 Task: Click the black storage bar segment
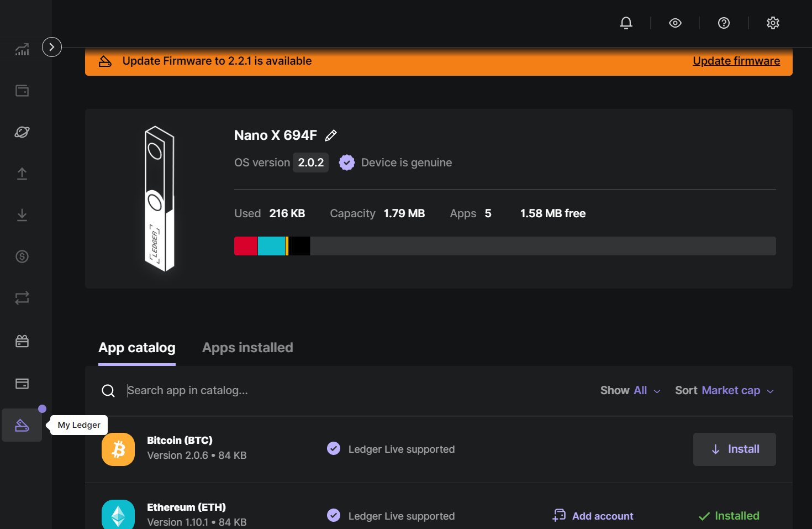pyautogui.click(x=300, y=246)
